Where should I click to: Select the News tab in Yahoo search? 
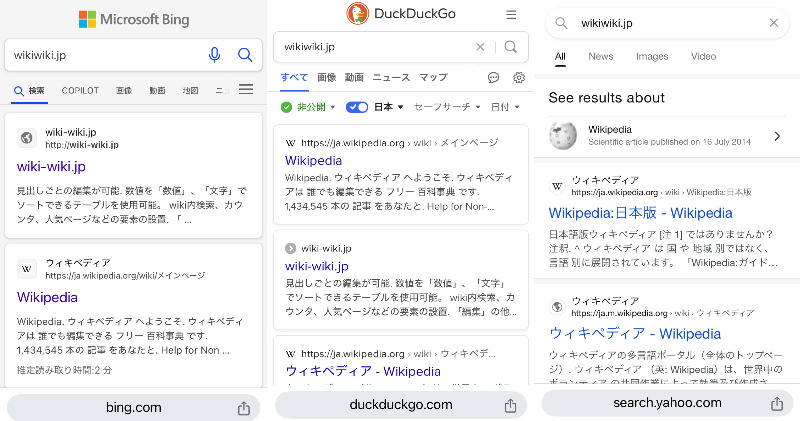[601, 57]
